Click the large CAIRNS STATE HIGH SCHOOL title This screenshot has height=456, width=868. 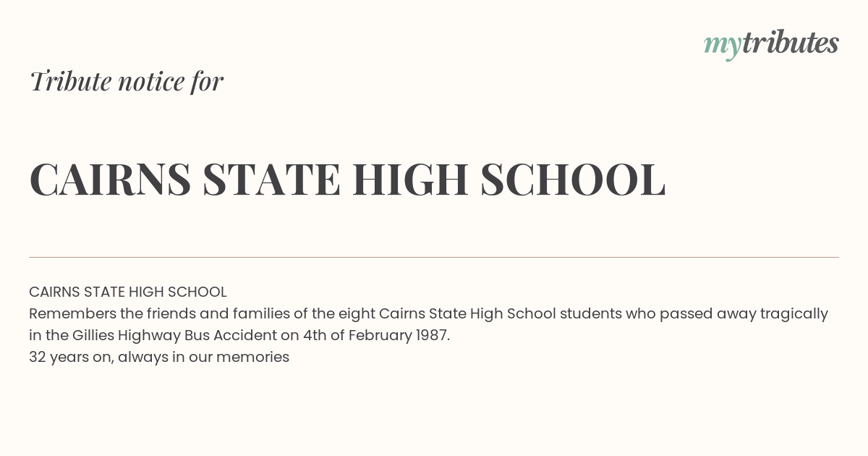click(x=347, y=180)
